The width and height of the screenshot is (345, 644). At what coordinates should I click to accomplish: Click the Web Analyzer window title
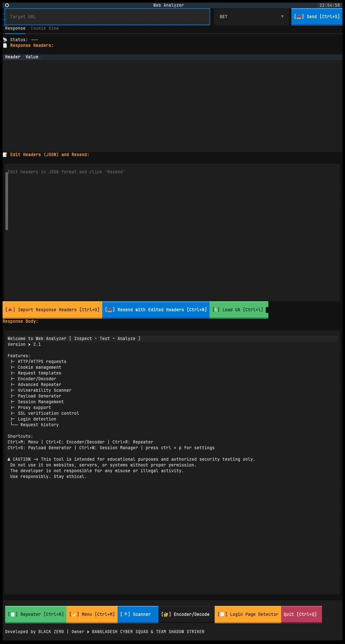tap(169, 5)
